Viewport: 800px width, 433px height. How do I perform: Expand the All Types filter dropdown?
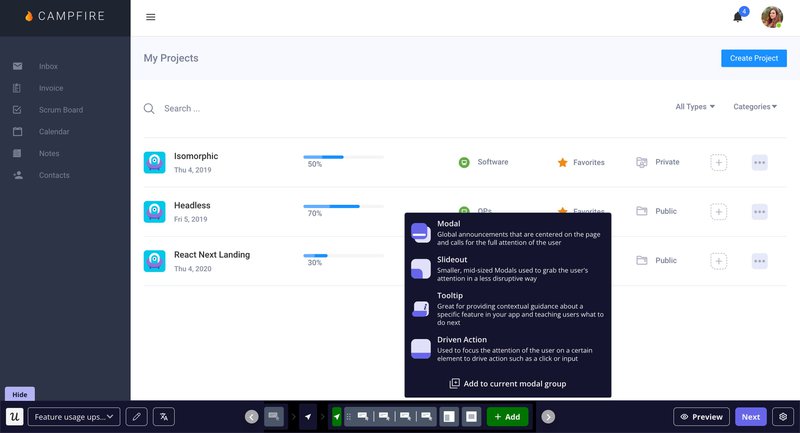click(x=695, y=107)
